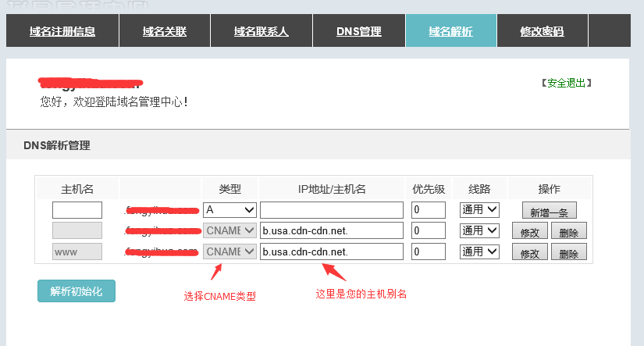The height and width of the screenshot is (346, 644).
Task: Click the empty IP address field in new row
Action: [332, 210]
